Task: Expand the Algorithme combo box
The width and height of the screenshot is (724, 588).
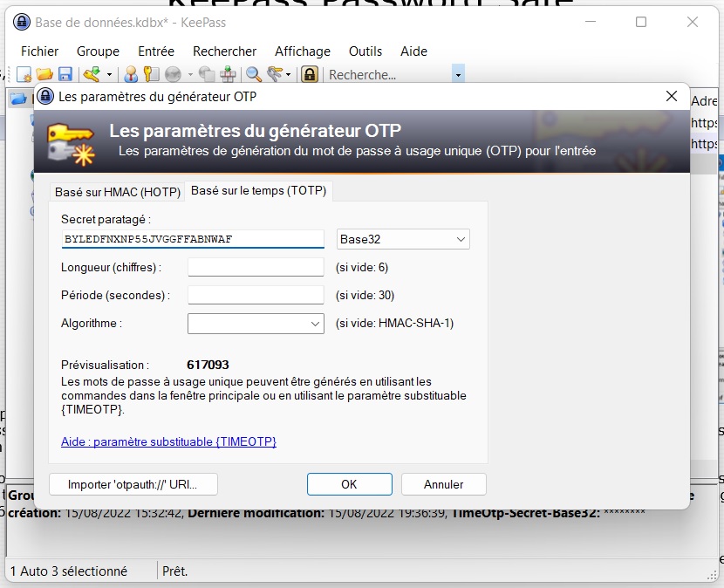Action: (x=256, y=324)
